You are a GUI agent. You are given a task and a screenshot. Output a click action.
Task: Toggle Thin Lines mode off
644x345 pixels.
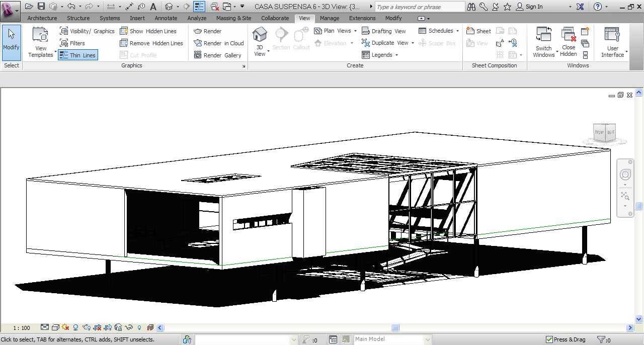pos(78,55)
